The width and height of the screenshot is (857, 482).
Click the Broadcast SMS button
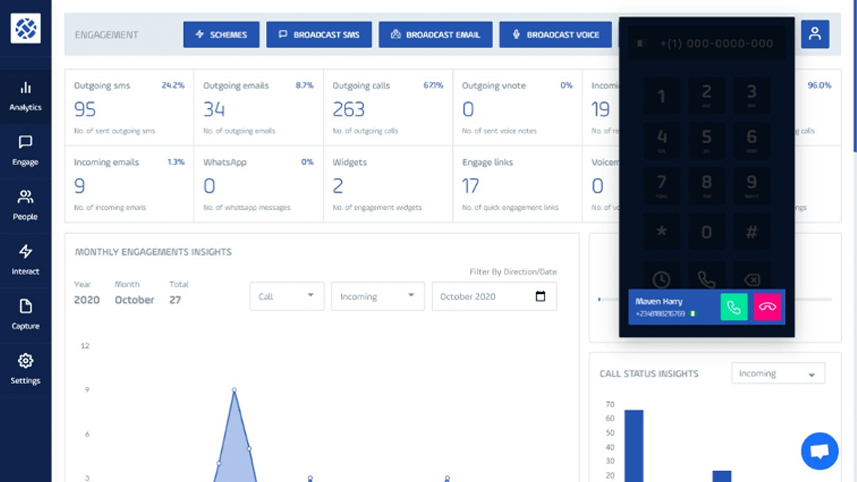click(x=319, y=34)
